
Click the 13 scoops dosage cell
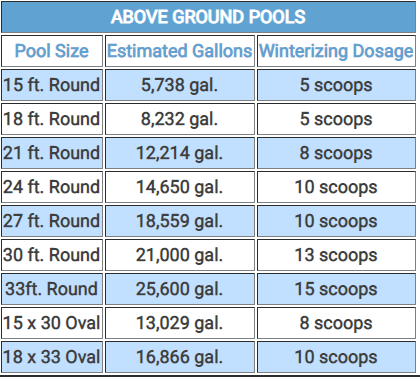click(336, 255)
